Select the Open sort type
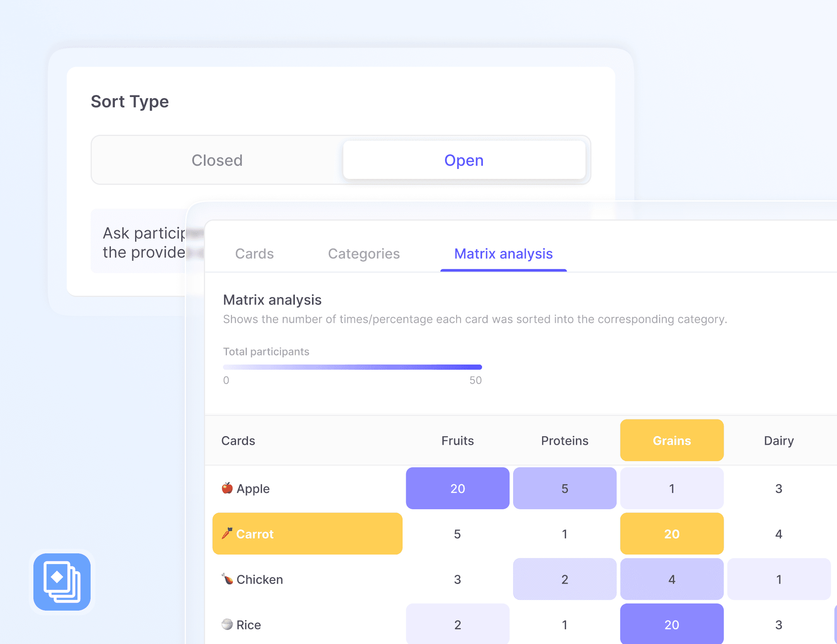The height and width of the screenshot is (644, 837). tap(464, 160)
